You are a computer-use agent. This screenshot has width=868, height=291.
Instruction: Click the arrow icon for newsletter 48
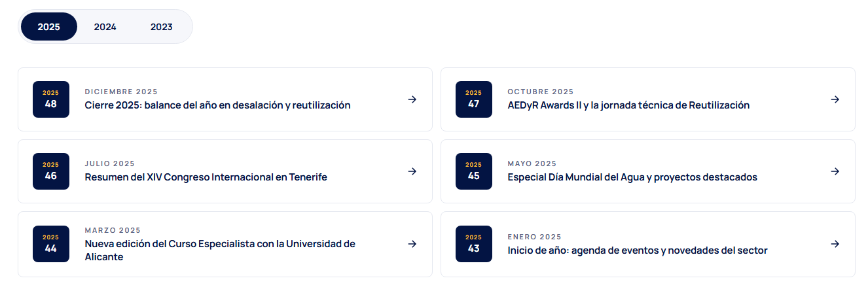[412, 99]
